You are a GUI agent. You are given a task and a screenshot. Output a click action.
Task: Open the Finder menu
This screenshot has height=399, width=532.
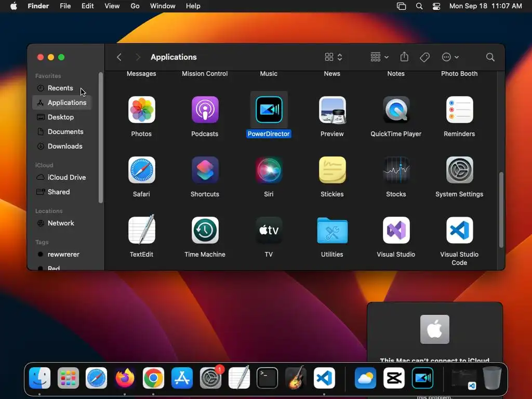click(38, 6)
